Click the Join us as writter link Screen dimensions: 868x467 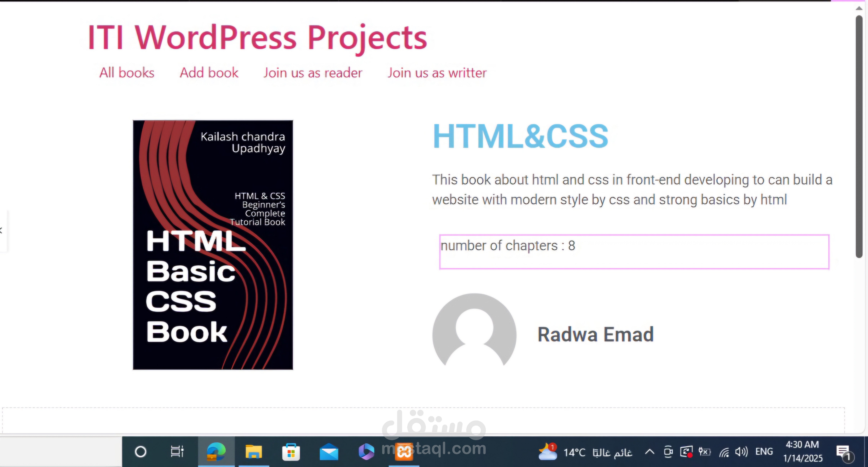coord(437,73)
